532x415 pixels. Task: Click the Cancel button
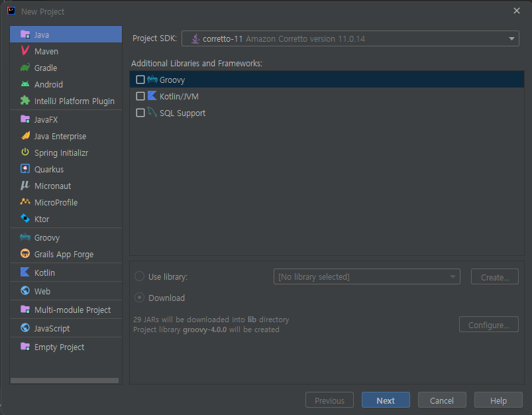442,400
